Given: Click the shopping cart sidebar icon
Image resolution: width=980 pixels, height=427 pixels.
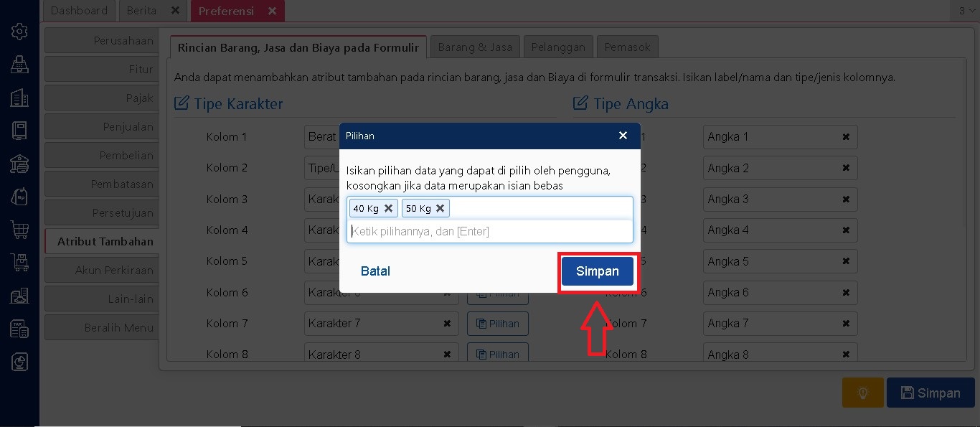Looking at the screenshot, I should (19, 230).
